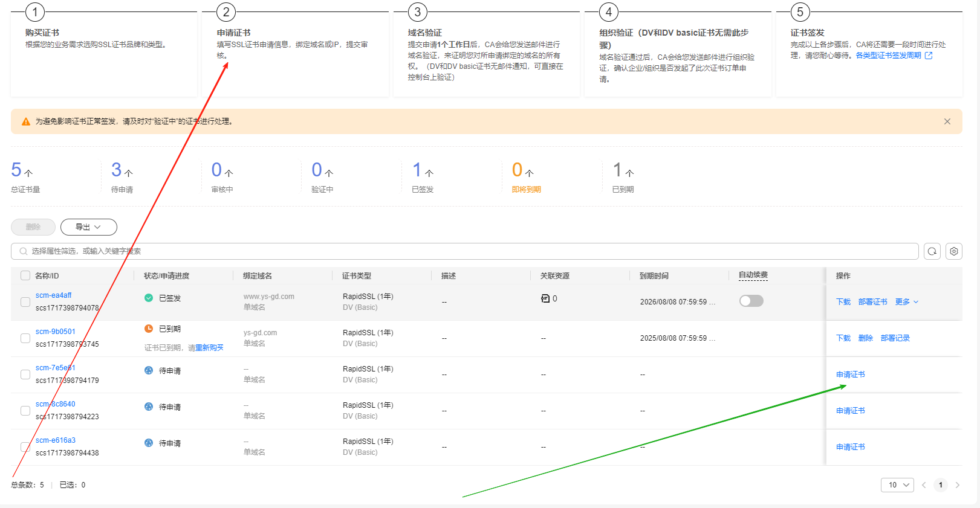The width and height of the screenshot is (980, 508).
Task: Click page number 1
Action: 941,485
